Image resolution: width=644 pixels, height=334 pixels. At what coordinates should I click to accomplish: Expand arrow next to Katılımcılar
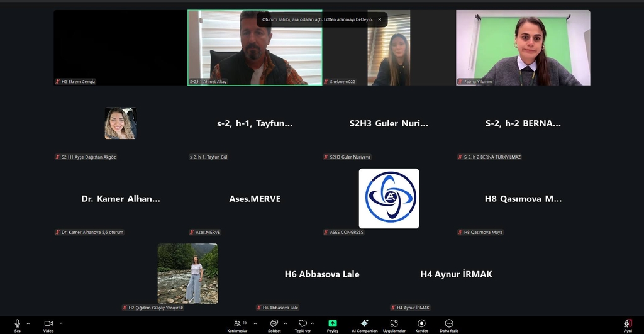(255, 323)
